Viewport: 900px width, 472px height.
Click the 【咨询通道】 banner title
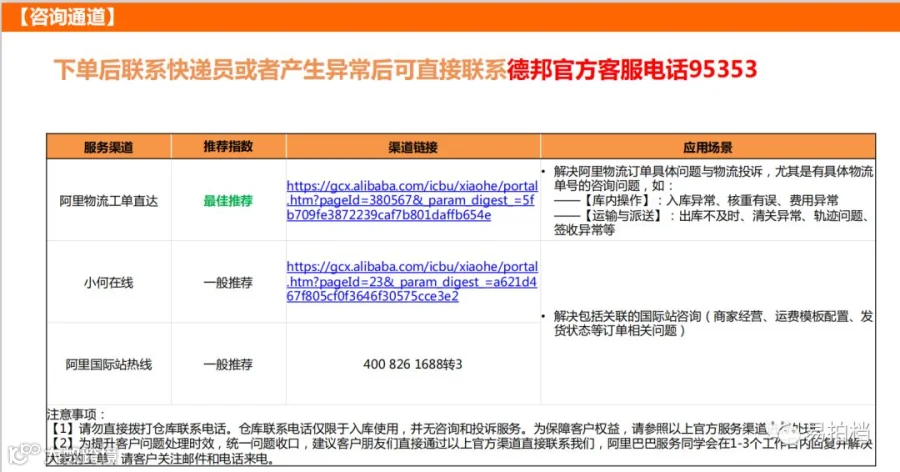68,17
